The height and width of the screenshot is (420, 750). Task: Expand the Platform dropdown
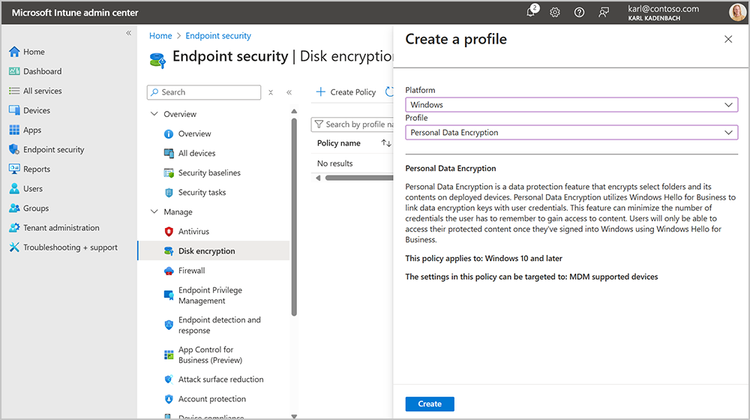coord(572,104)
